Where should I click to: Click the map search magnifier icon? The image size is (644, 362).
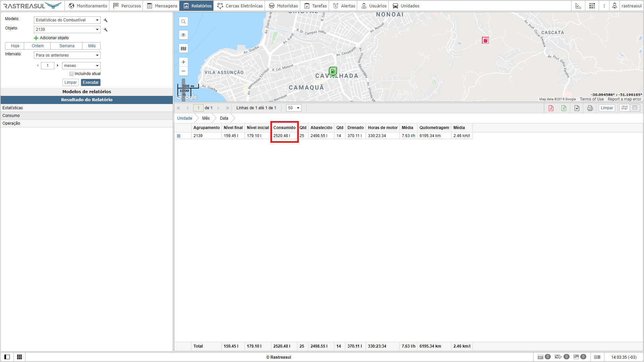(x=183, y=22)
